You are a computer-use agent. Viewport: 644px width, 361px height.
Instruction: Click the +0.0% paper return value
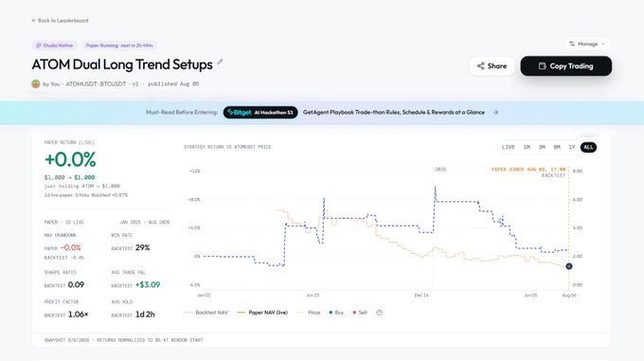[x=70, y=160]
